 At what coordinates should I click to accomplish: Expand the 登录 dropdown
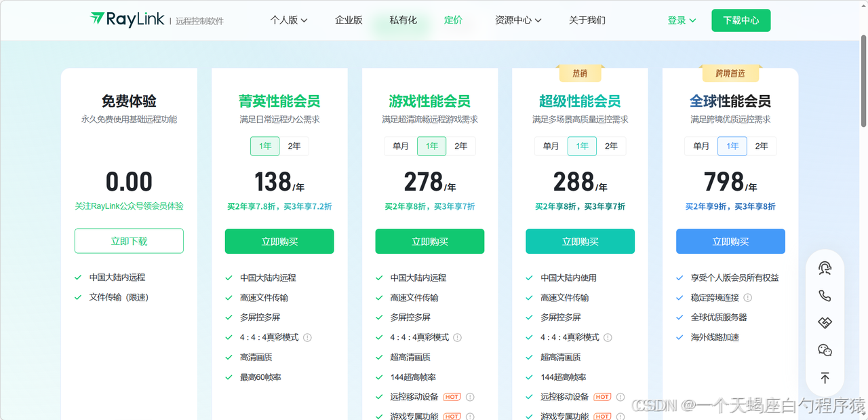[x=680, y=20]
